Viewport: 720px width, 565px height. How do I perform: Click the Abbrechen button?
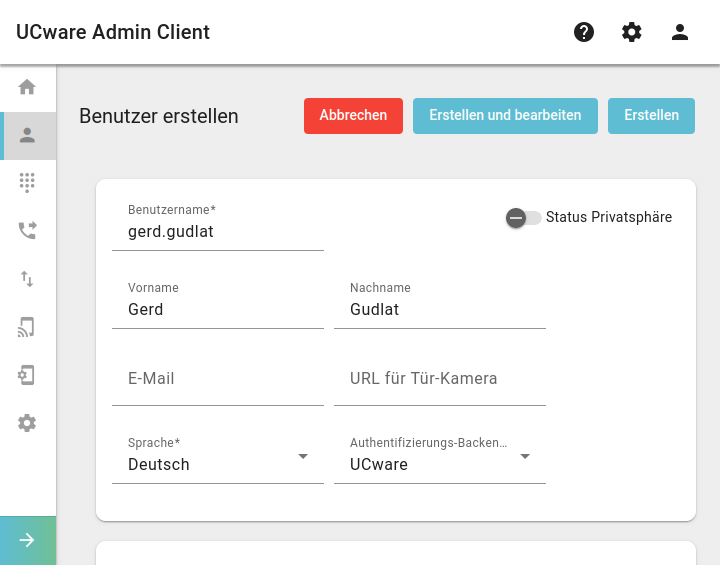click(353, 116)
